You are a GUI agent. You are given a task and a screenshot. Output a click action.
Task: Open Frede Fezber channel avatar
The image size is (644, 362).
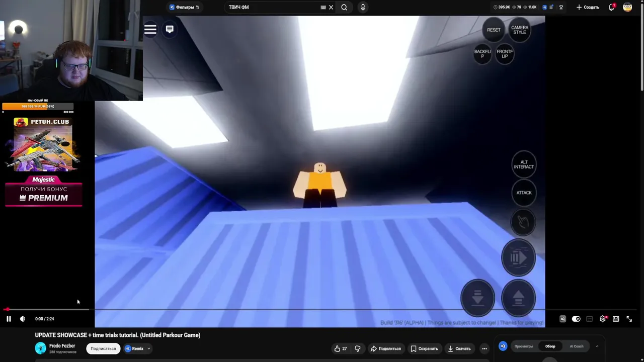tap(40, 348)
